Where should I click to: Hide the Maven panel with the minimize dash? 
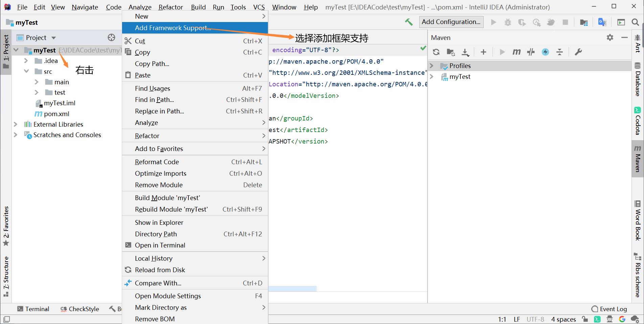point(624,38)
